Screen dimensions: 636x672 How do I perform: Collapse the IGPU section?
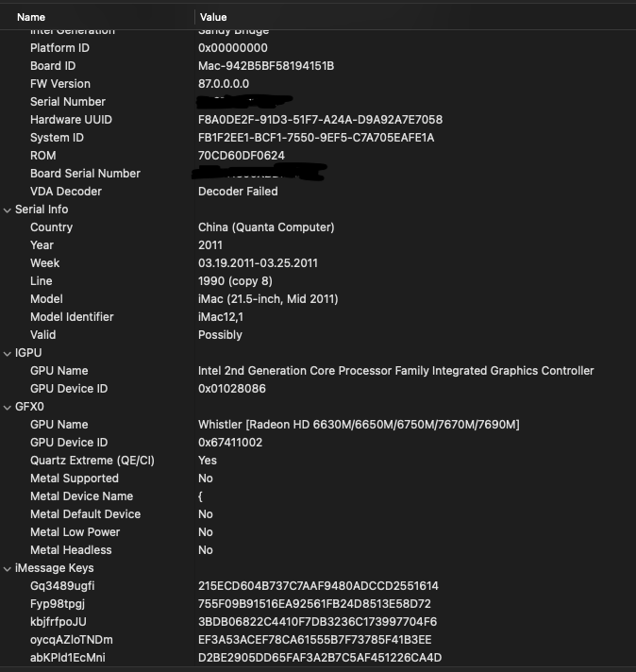click(x=8, y=353)
